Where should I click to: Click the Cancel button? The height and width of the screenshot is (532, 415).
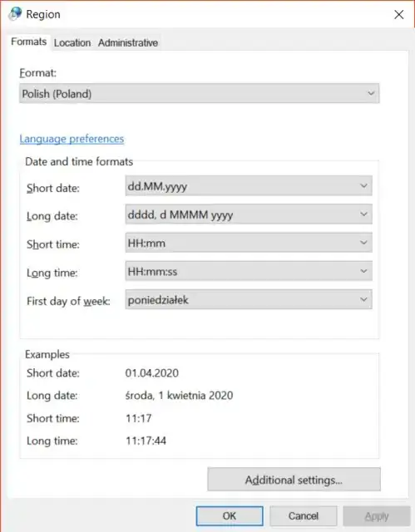coord(304,516)
